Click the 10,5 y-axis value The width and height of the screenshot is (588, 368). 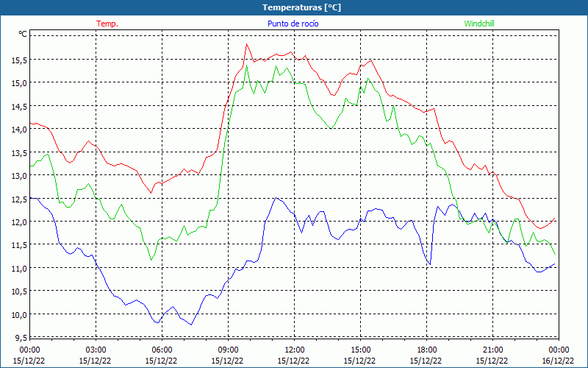[x=19, y=291]
